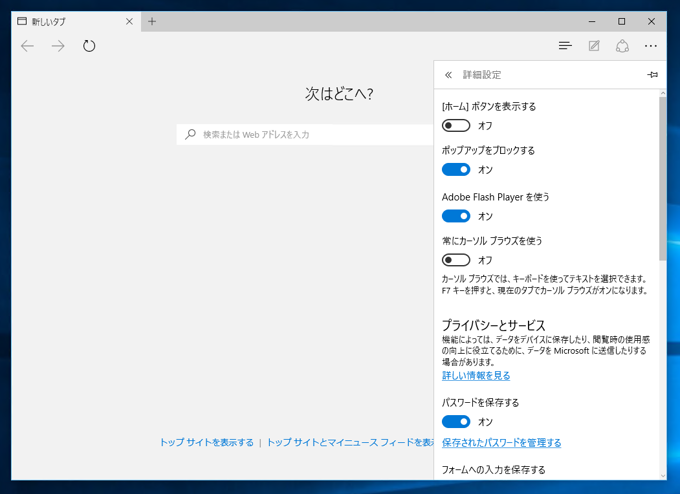Go back with the back arrow
The width and height of the screenshot is (680, 494).
coord(27,46)
